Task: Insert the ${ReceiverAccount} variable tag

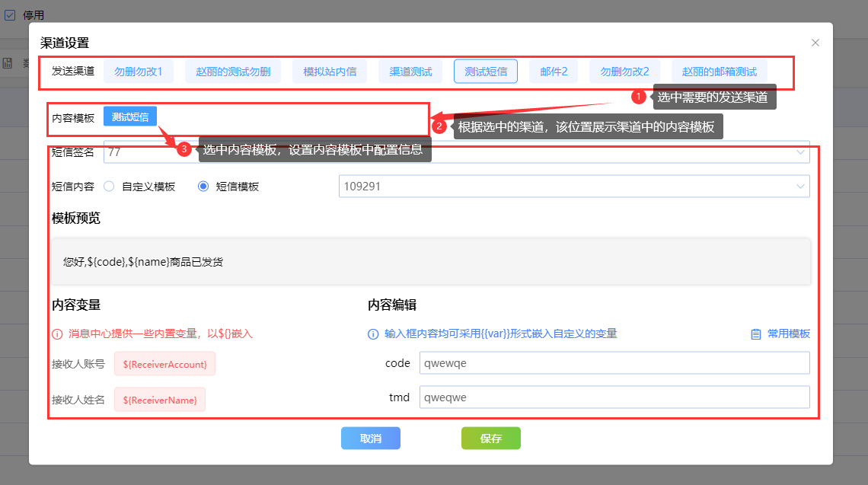Action: 164,364
